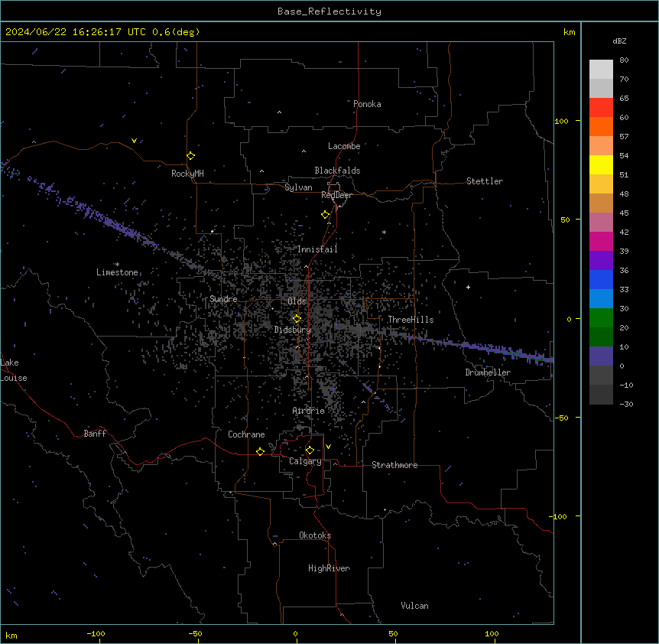Screen dimensions: 659x644
Task: Click the yellow diamond marker near RockyMH
Action: (x=191, y=155)
